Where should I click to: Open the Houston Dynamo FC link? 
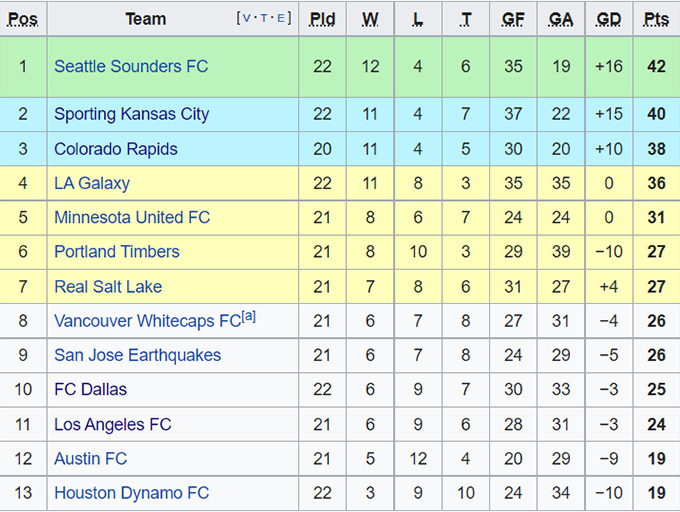tap(131, 493)
